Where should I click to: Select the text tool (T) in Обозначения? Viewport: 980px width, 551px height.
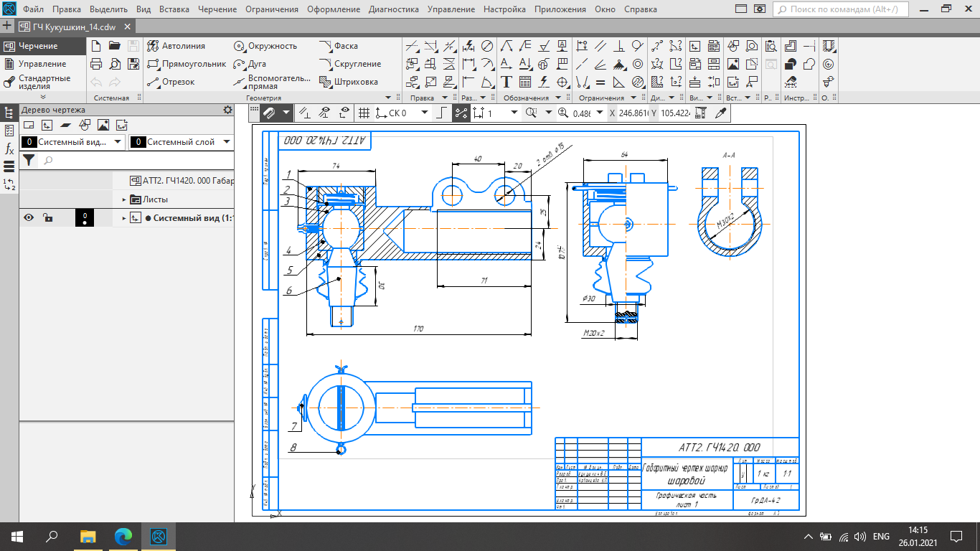coord(507,82)
